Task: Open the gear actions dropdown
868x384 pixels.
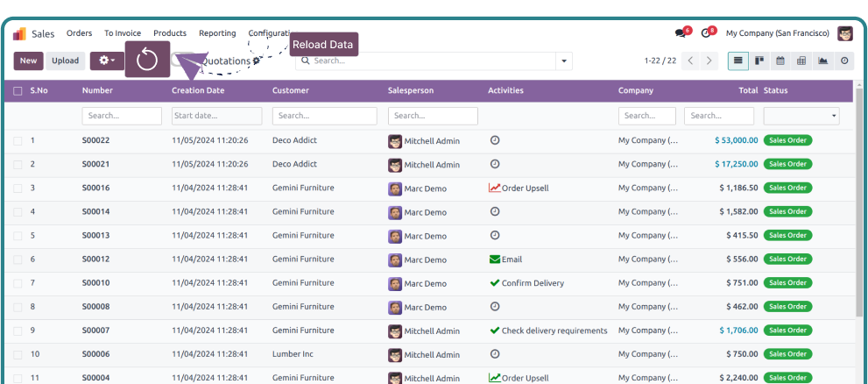Action: (x=107, y=60)
